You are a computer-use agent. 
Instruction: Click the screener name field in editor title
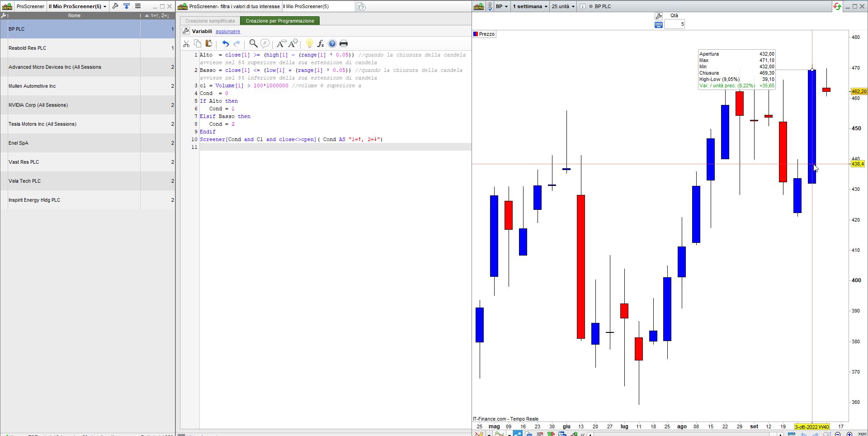coord(318,6)
